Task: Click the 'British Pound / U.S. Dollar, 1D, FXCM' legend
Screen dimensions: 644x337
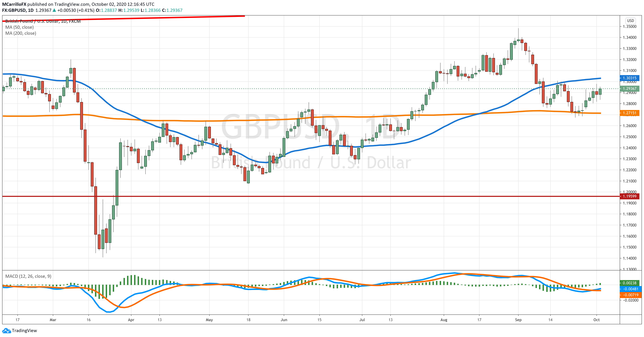Action: [43, 21]
